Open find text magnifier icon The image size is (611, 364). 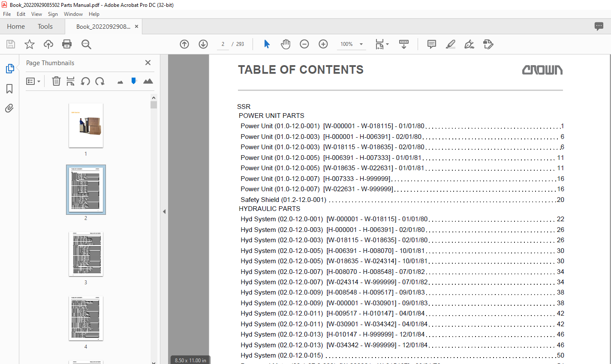pos(86,44)
